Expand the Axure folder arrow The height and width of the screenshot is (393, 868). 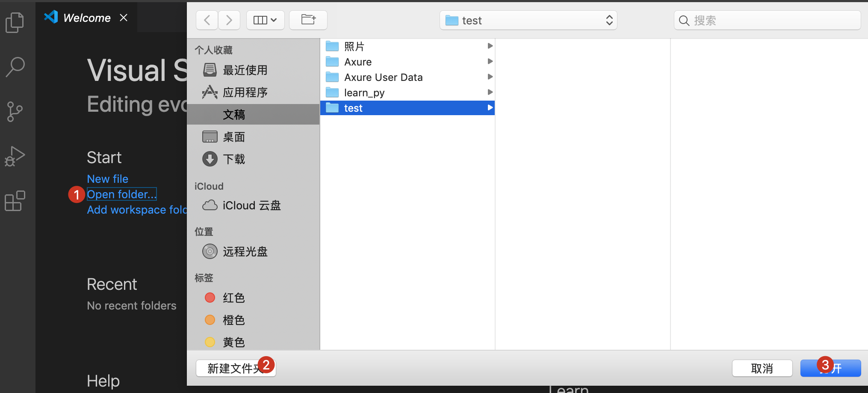click(x=490, y=61)
